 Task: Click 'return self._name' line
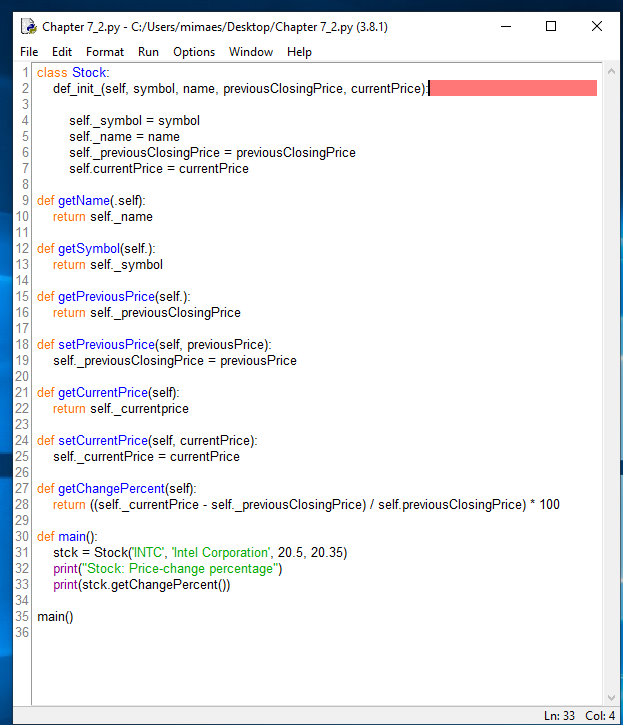103,217
